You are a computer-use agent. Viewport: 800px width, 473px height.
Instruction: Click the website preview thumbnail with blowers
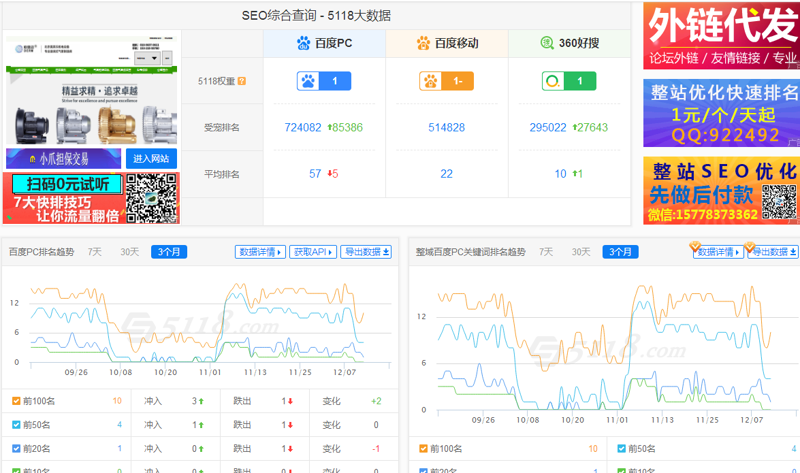pos(92,90)
